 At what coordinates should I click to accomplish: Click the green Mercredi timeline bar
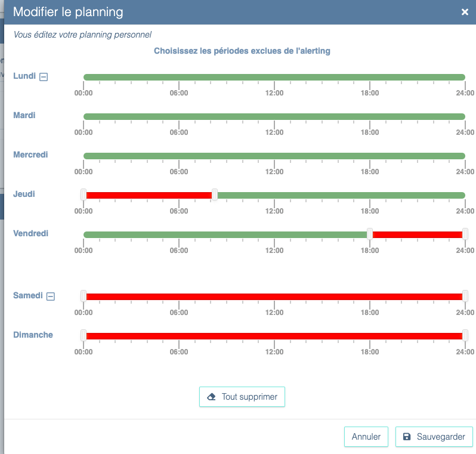[x=274, y=156]
